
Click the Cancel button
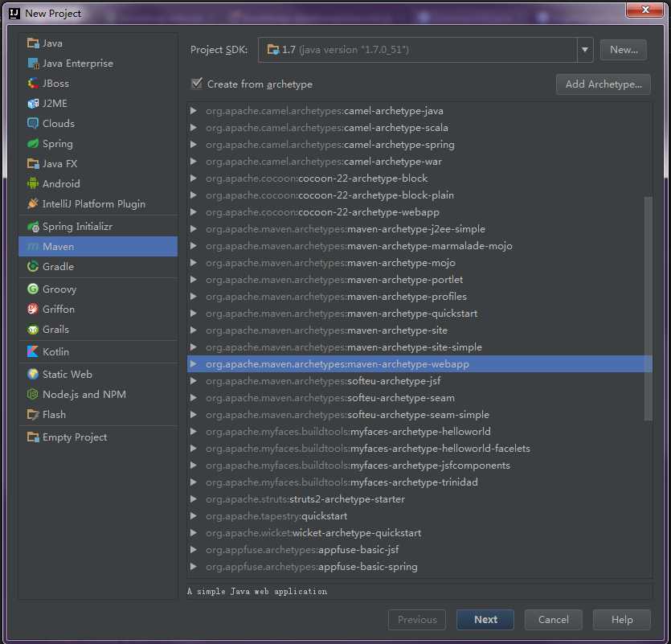click(554, 620)
